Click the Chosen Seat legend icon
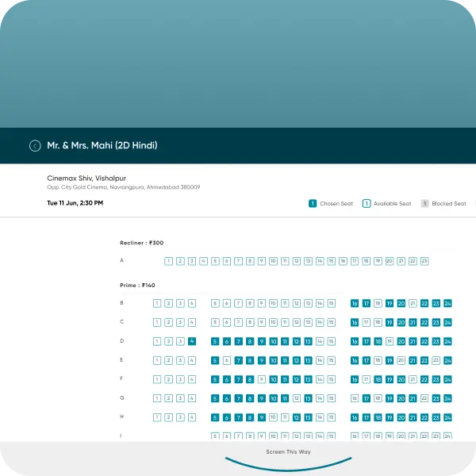Screen dimensions: 476x476 pyautogui.click(x=313, y=204)
